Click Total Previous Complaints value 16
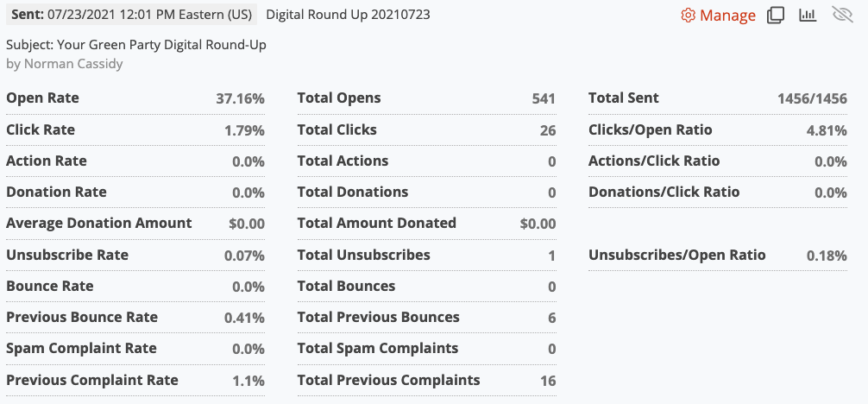Image resolution: width=868 pixels, height=404 pixels. coord(548,381)
